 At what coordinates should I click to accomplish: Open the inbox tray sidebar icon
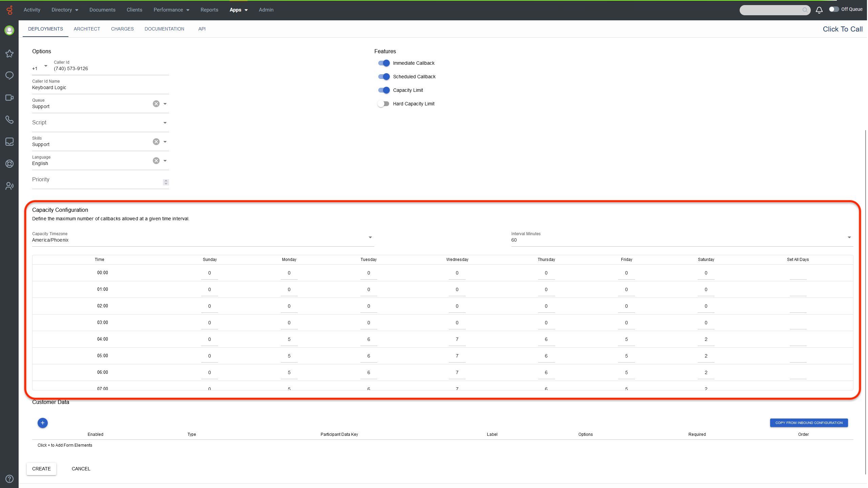[x=9, y=142]
